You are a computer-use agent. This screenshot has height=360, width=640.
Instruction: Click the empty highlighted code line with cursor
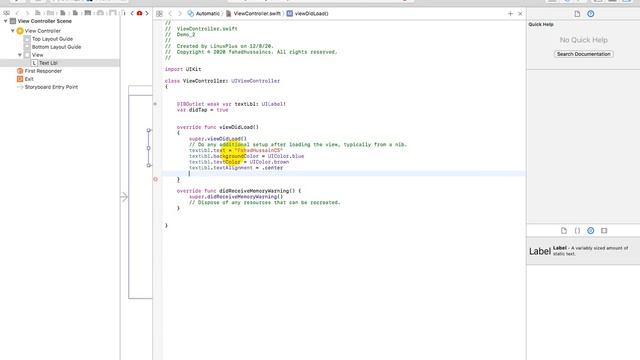344,173
